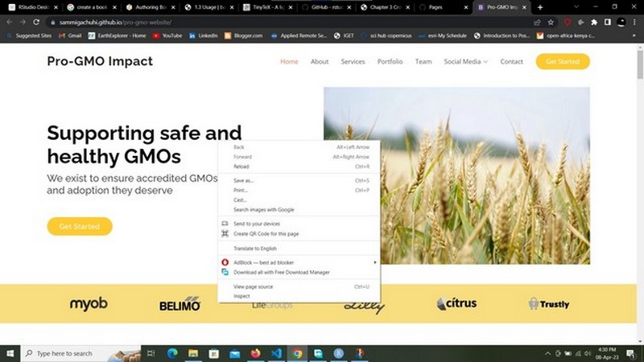Viewport: 644px width, 362px height.
Task: Click the browser reload button
Action: (35, 22)
